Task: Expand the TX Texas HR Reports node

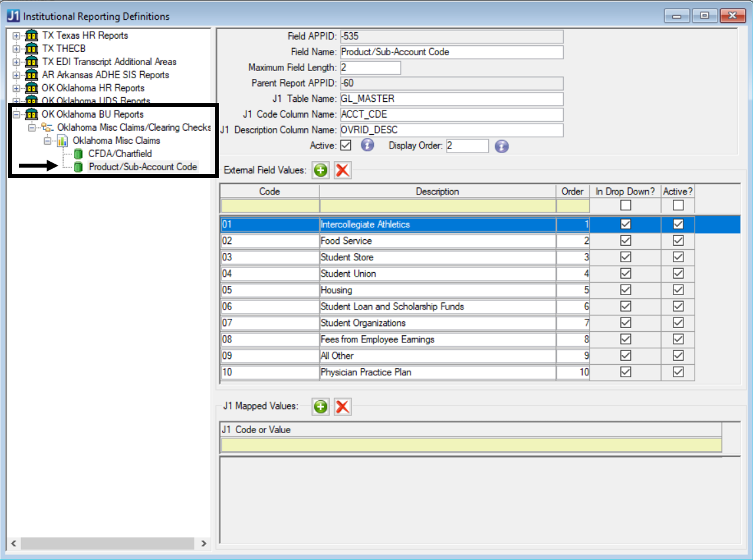Action: pos(17,35)
